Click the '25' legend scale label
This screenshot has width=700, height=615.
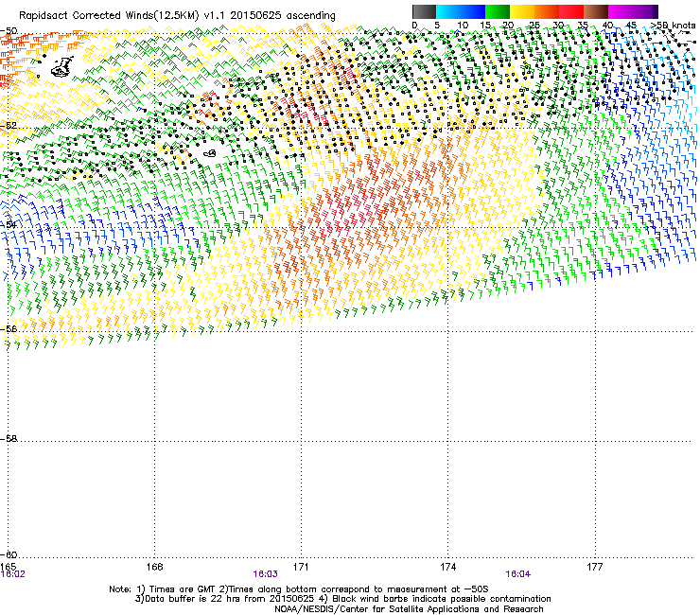(534, 25)
